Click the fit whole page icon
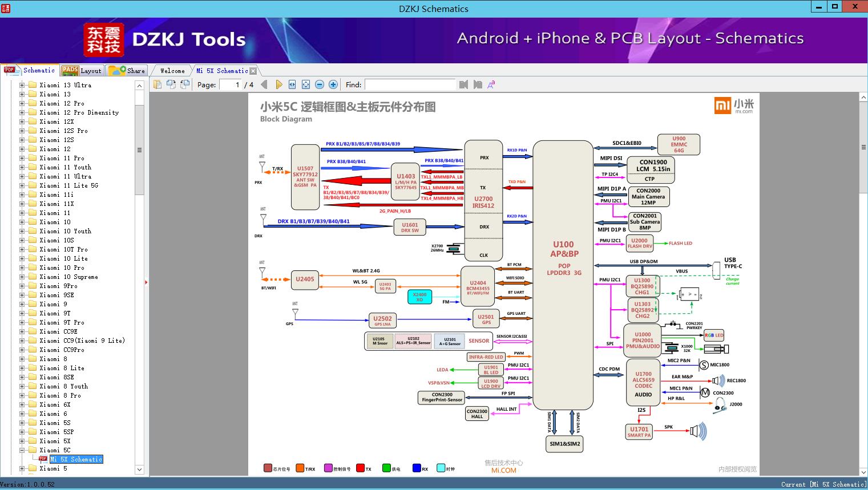The width and height of the screenshot is (868, 490). 306,84
